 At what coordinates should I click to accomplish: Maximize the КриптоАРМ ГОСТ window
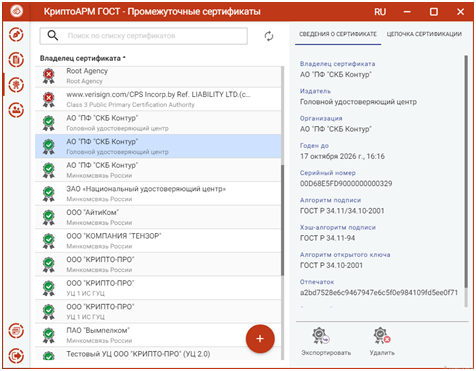(434, 12)
